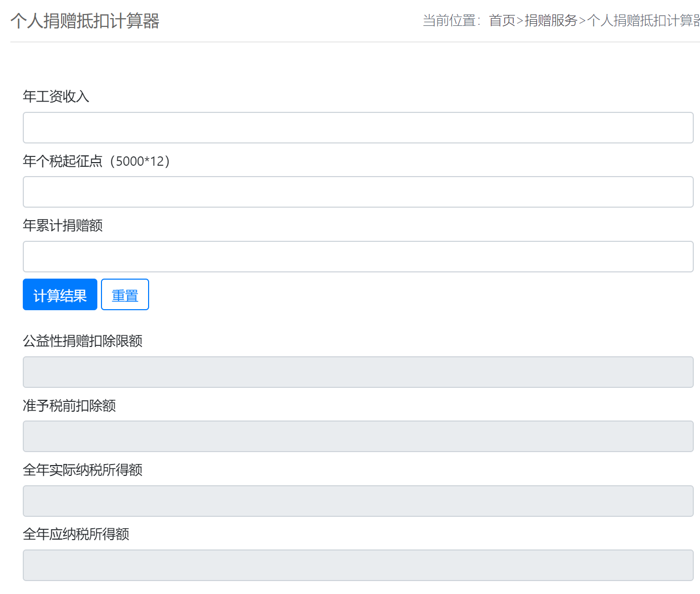Click the 年工资收入 input field

point(358,127)
